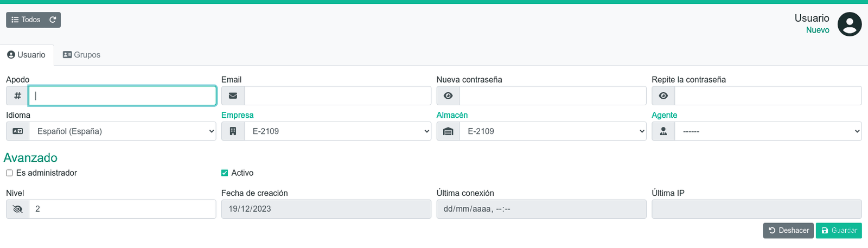Click the user avatar icon top right
The width and height of the screenshot is (868, 248).
tap(850, 24)
